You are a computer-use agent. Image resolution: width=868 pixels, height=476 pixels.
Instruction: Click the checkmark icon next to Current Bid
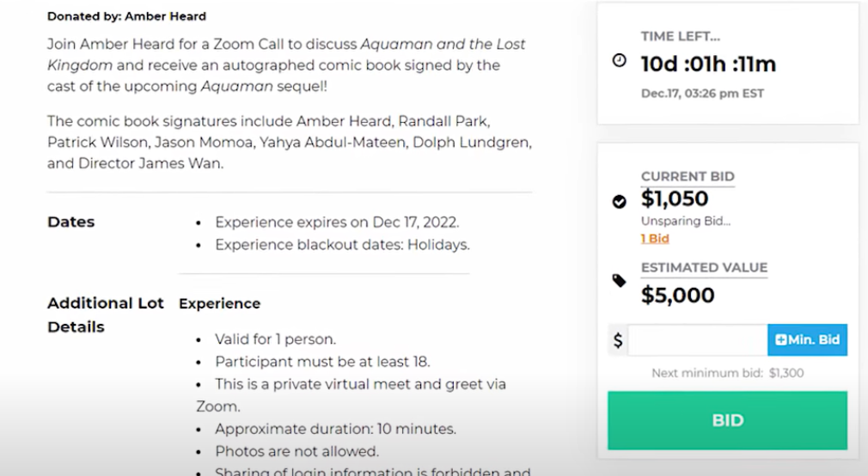620,201
